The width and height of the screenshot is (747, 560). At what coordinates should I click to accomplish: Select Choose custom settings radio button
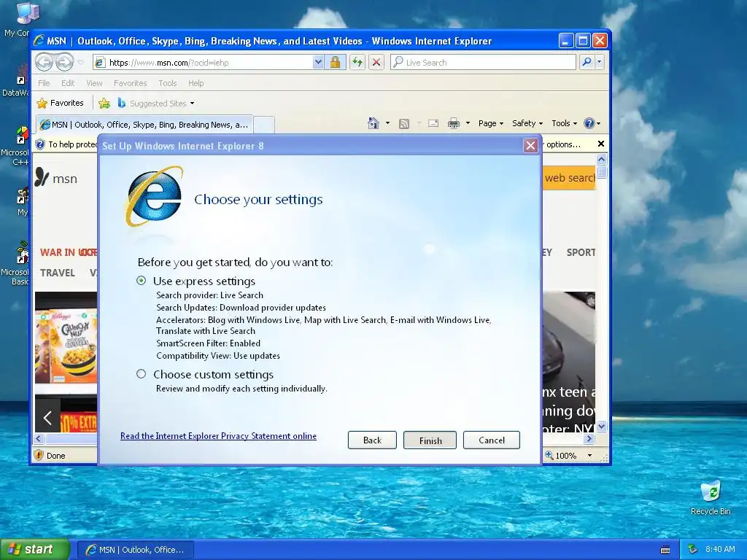(x=141, y=374)
